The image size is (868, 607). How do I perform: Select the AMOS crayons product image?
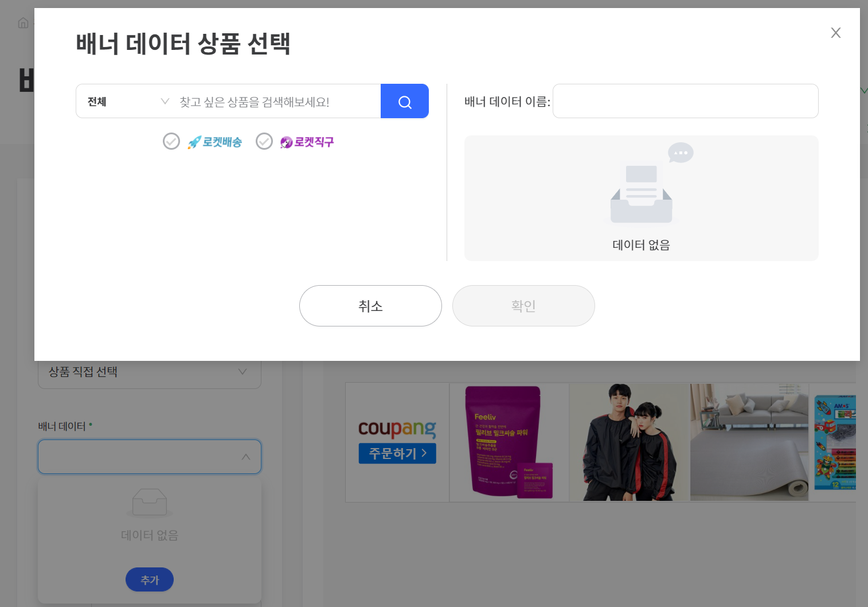pyautogui.click(x=835, y=442)
